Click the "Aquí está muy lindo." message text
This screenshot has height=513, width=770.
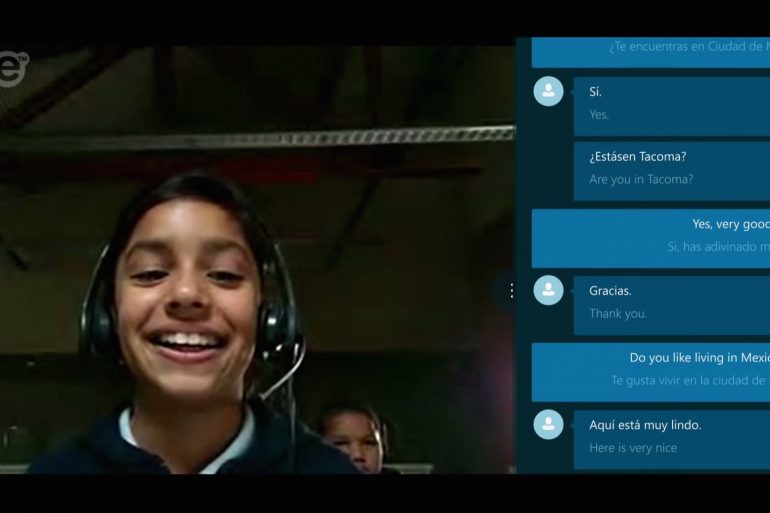645,425
